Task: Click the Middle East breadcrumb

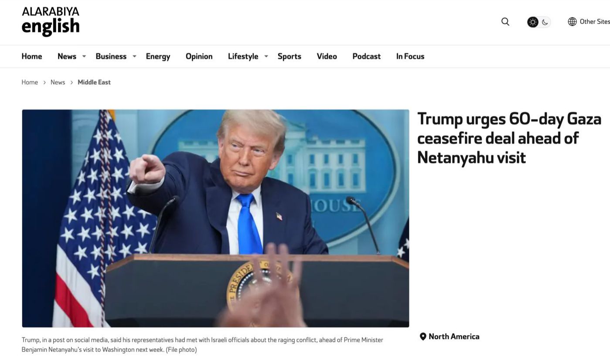Action: pyautogui.click(x=94, y=82)
